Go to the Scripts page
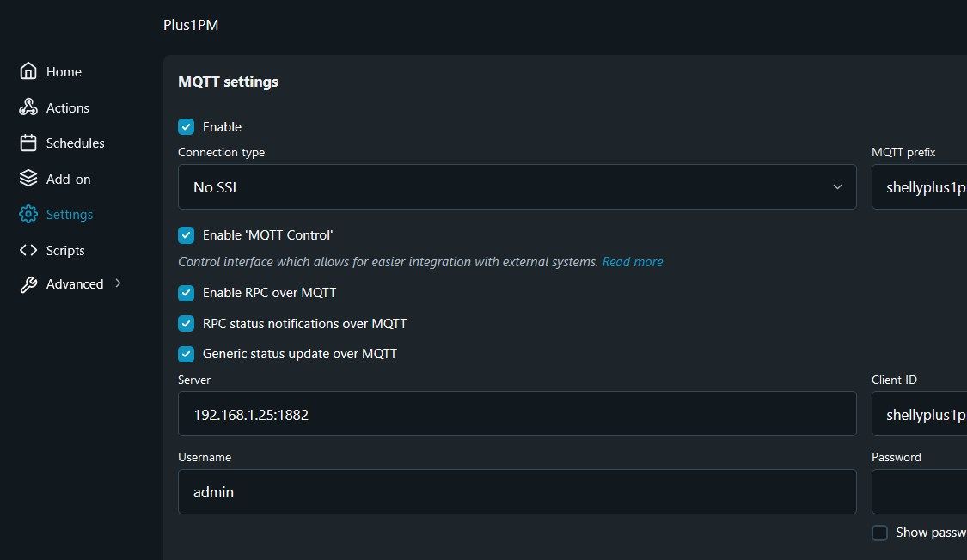This screenshot has height=560, width=967. [65, 251]
